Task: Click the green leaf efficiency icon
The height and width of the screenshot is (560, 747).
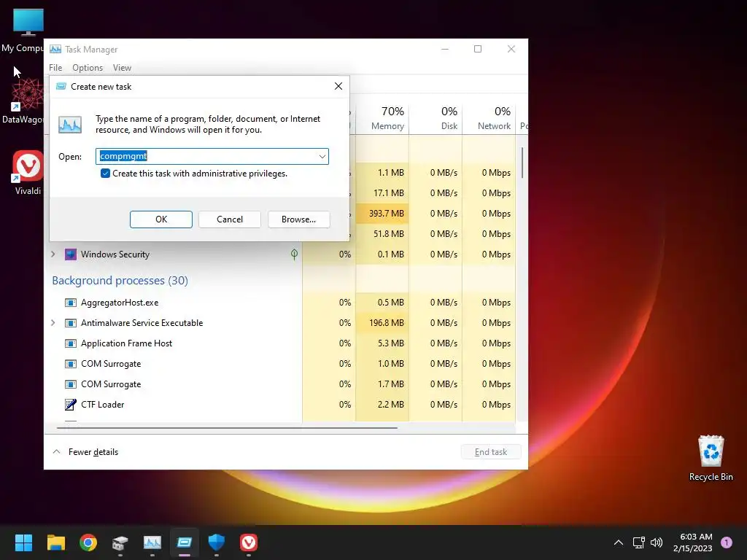Action: pos(295,254)
